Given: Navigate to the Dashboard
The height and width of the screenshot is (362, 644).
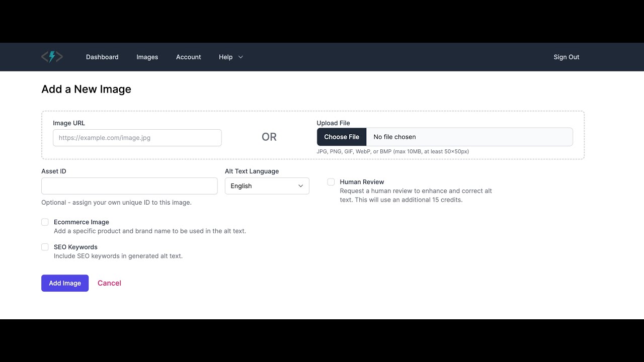Looking at the screenshot, I should coord(102,57).
